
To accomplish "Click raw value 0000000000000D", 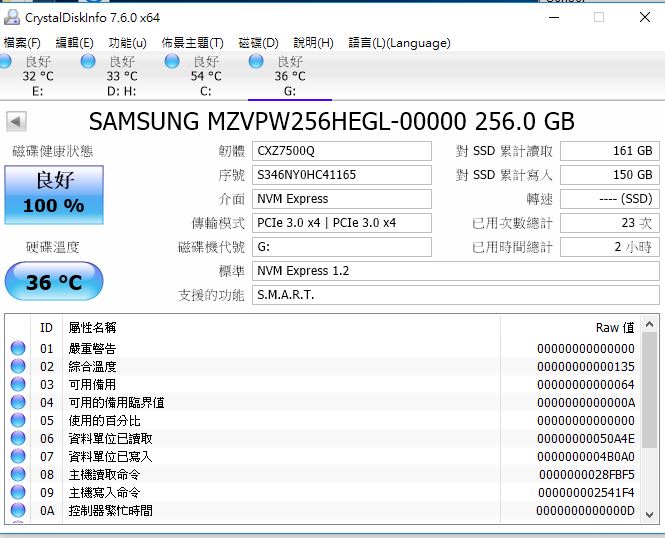I will coord(585,511).
